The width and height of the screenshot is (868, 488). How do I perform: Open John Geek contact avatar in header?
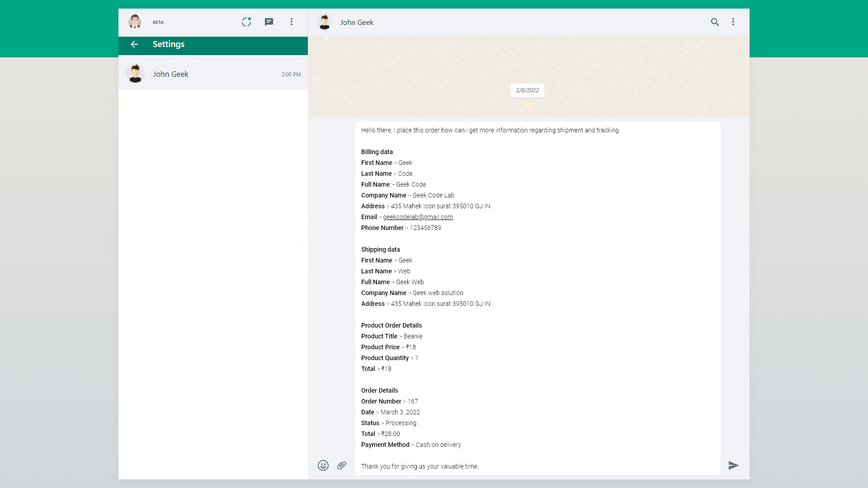point(324,22)
